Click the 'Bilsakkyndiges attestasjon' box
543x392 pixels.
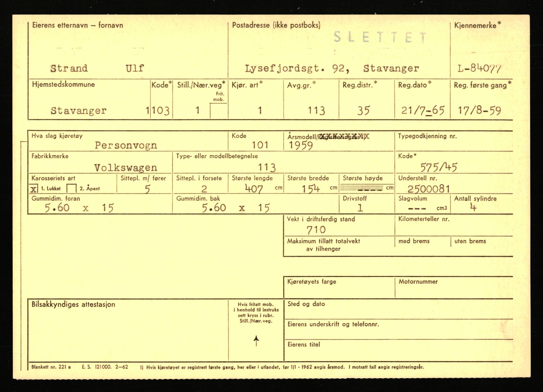click(x=128, y=330)
